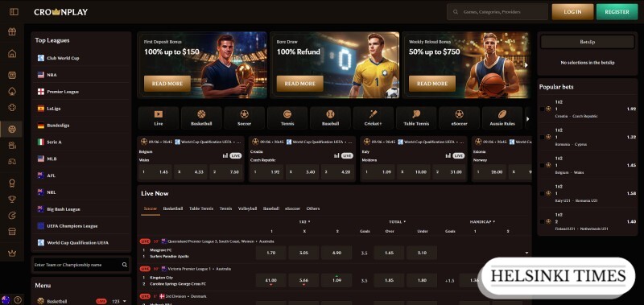Expand more markets for Musgrave FC match
Screen dimensions: 644x305
coord(526,253)
